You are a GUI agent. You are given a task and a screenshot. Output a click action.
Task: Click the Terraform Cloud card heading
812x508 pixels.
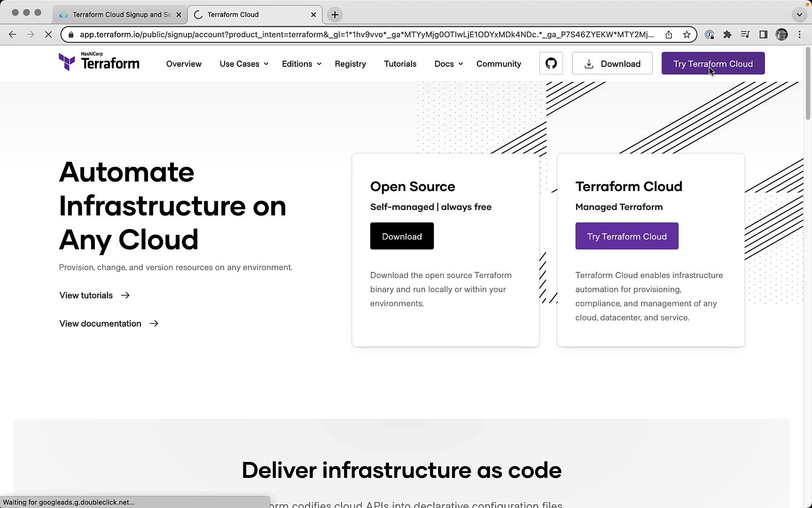click(x=629, y=186)
